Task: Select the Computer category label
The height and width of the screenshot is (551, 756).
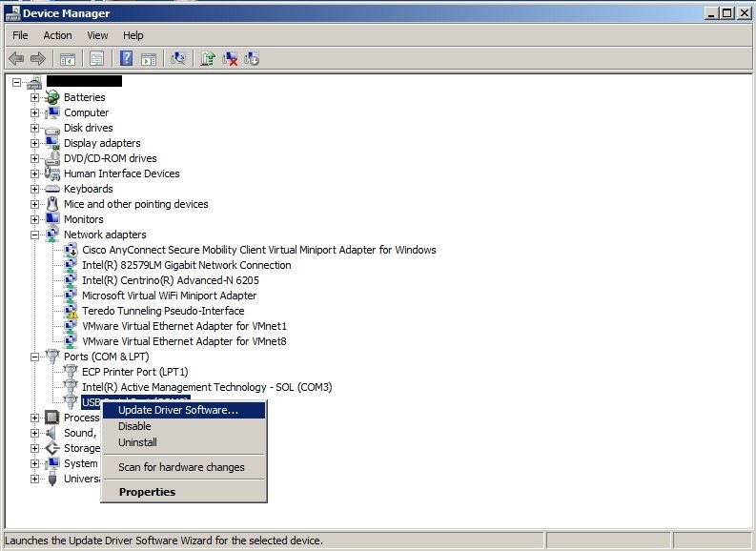Action: coord(87,112)
